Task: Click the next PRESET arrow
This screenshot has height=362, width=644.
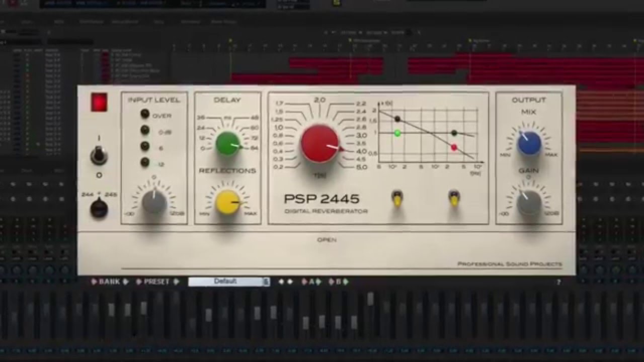Action: 177,282
